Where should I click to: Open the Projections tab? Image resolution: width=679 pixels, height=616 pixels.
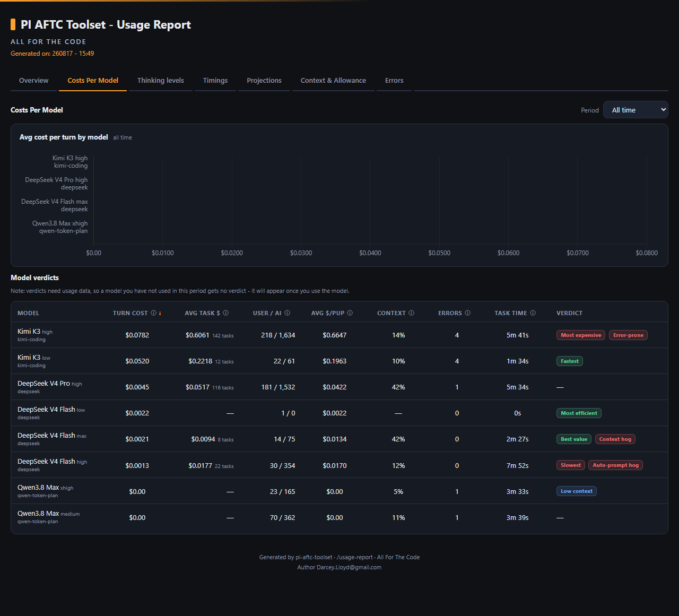pyautogui.click(x=264, y=81)
